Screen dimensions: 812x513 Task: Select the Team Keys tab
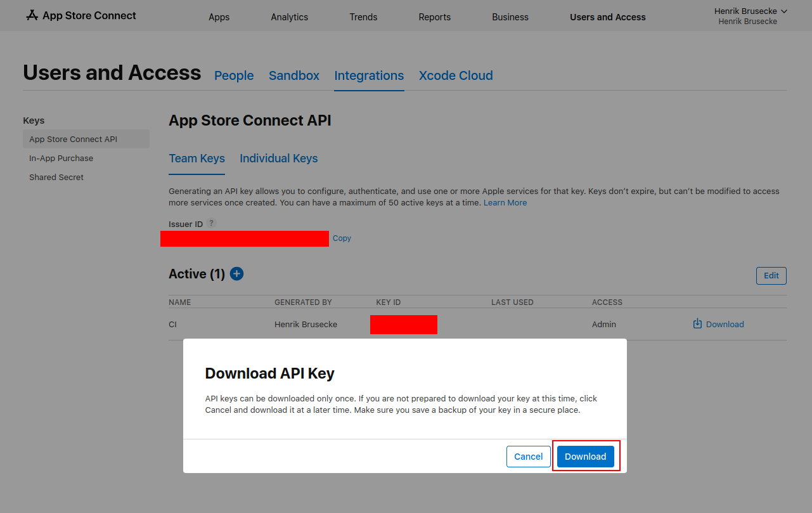point(197,159)
